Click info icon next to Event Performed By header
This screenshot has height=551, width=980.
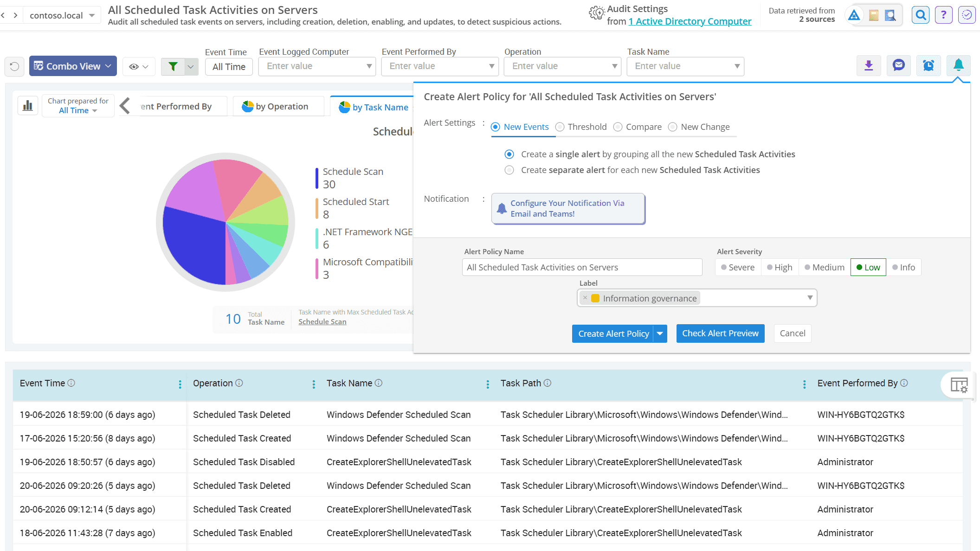[904, 383]
